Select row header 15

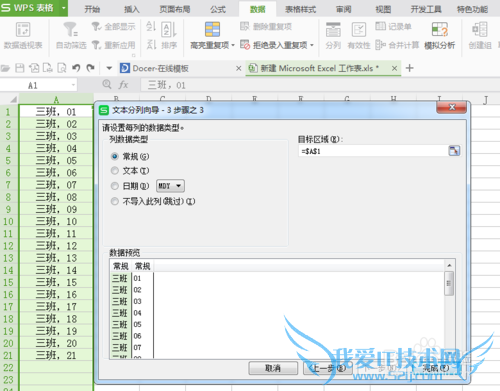point(8,282)
